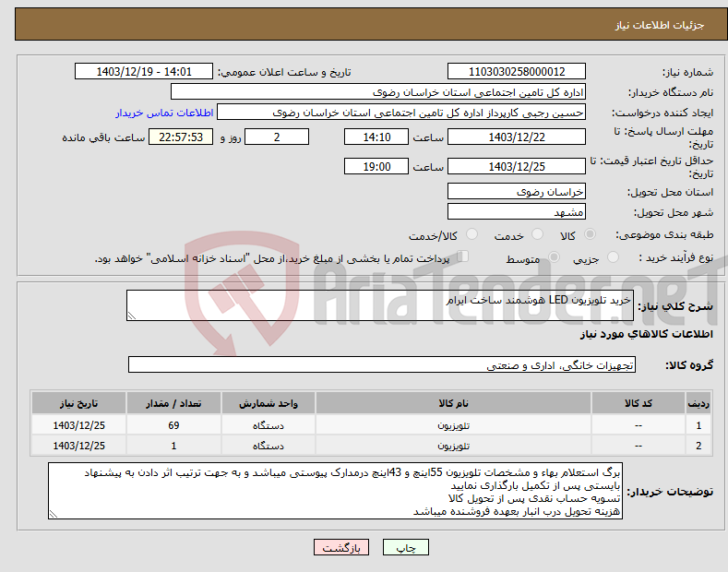Click the remaining days field showing 2
728x572 pixels.
277,137
